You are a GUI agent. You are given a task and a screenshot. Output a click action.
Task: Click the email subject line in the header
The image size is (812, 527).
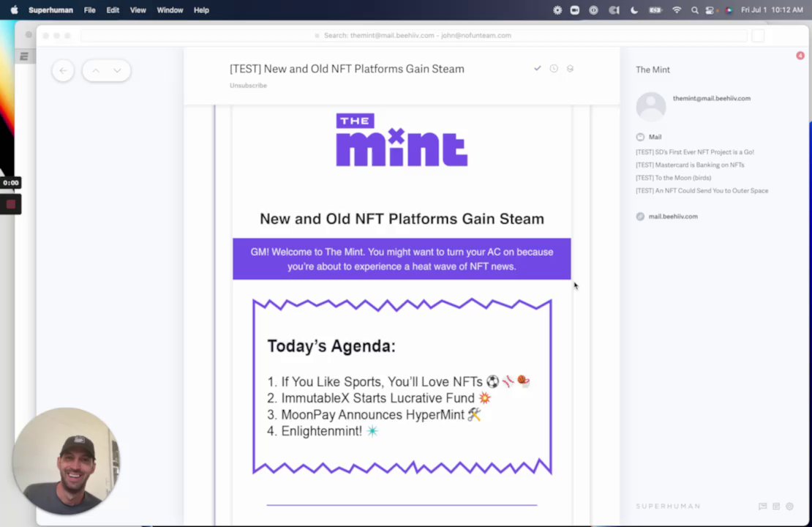[347, 69]
